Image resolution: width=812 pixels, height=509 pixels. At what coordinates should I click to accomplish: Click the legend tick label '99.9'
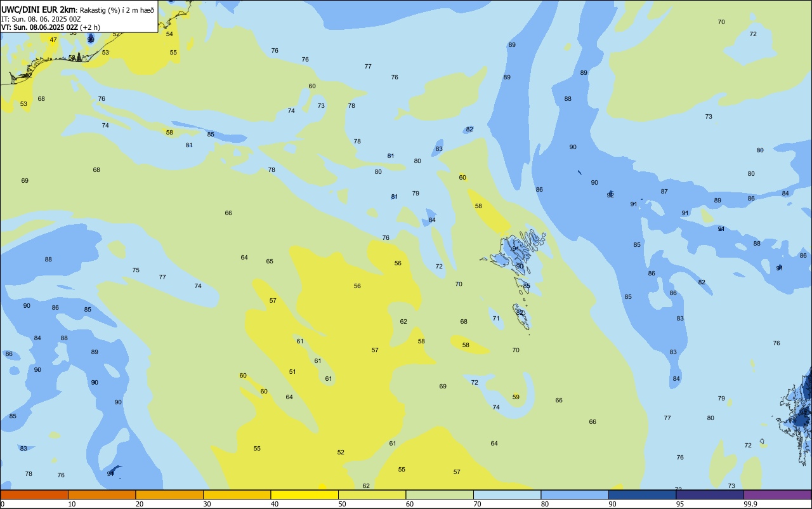click(750, 504)
